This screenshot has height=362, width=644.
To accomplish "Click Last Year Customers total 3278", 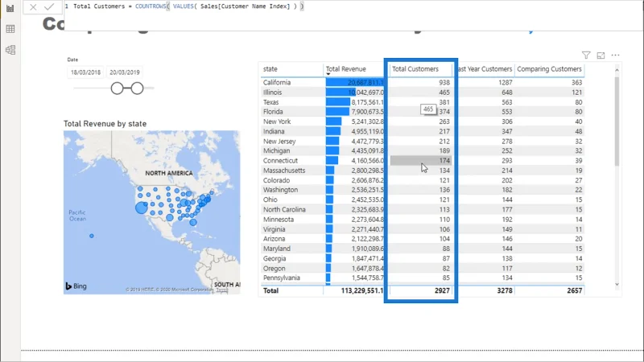I will pos(505,290).
